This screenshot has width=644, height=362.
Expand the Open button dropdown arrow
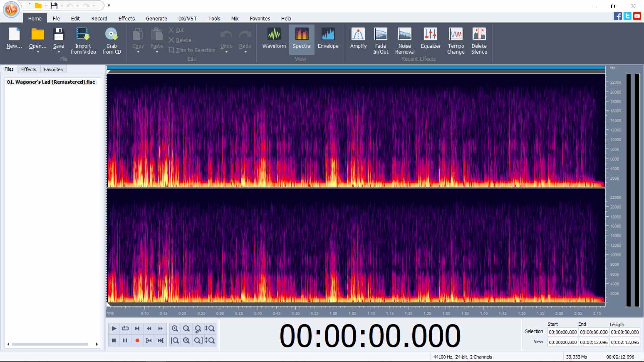pyautogui.click(x=38, y=52)
